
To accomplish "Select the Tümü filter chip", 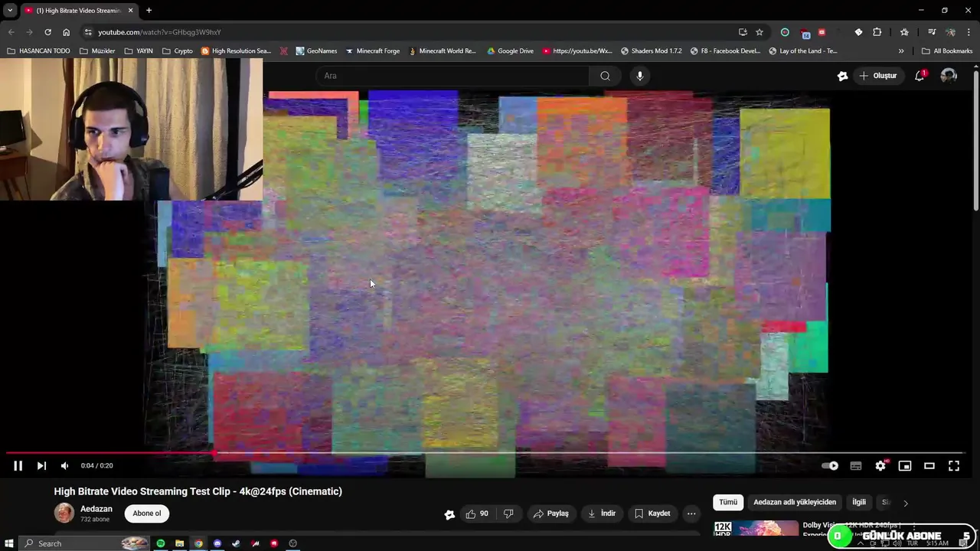I will coord(728,502).
